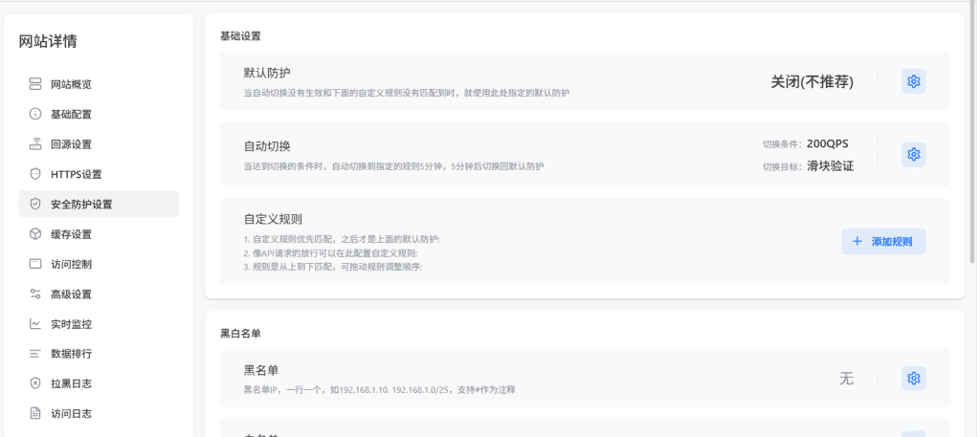Click the 网站概览 server icon
The width and height of the screenshot is (980, 437).
[x=35, y=84]
